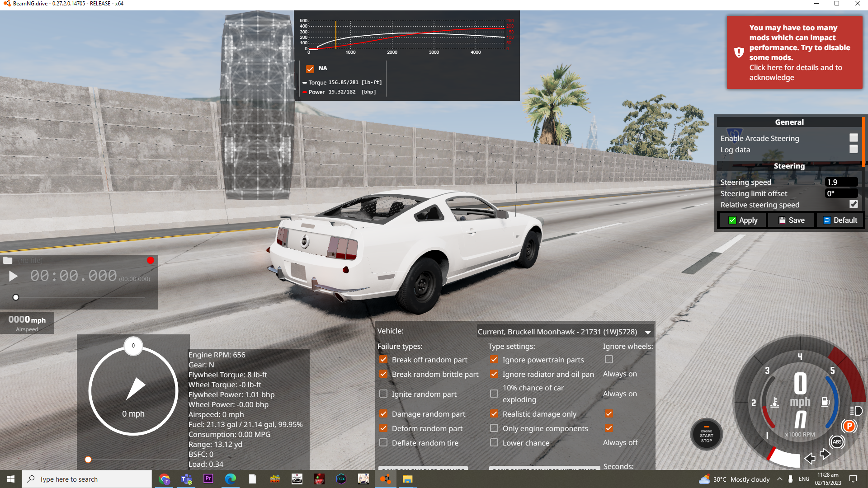868x488 pixels.
Task: Click the Engine Start Stop button
Action: 706,435
